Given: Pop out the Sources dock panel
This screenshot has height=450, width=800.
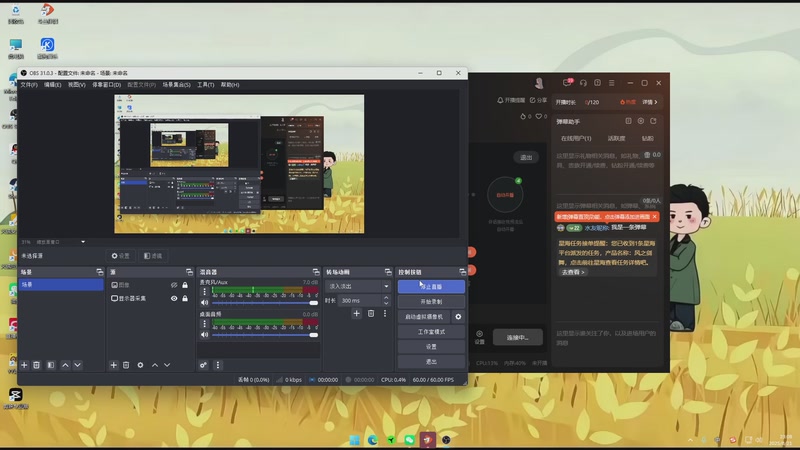Looking at the screenshot, I should [x=189, y=272].
